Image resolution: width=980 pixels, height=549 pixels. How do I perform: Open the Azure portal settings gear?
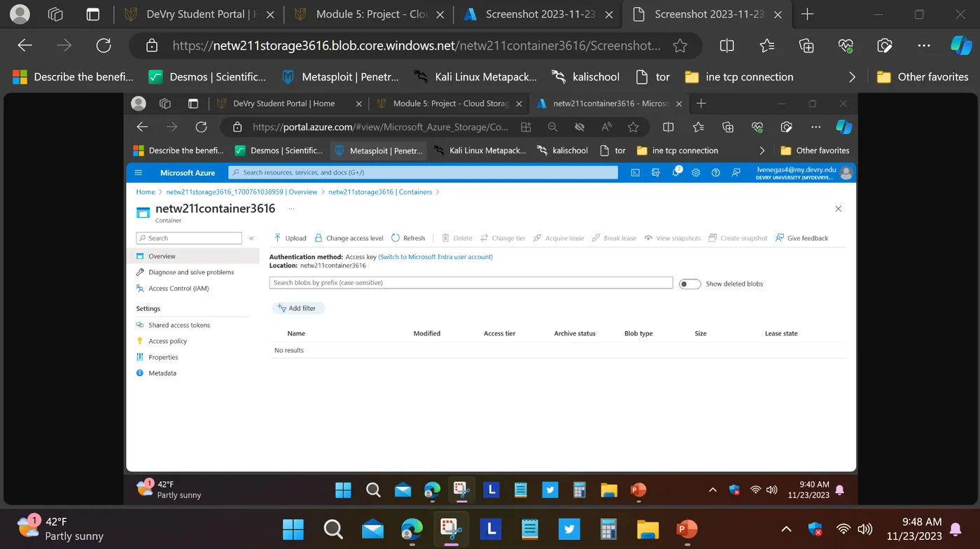click(696, 172)
